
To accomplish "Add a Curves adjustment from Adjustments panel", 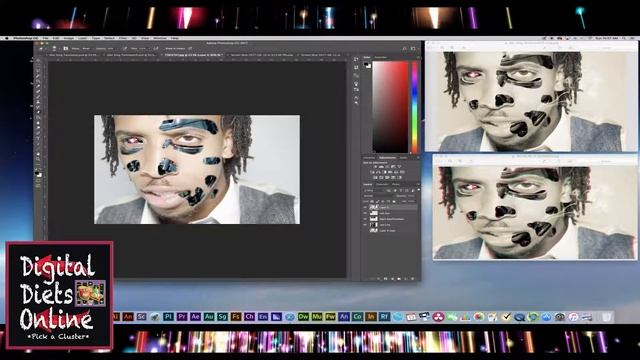I will (x=387, y=167).
